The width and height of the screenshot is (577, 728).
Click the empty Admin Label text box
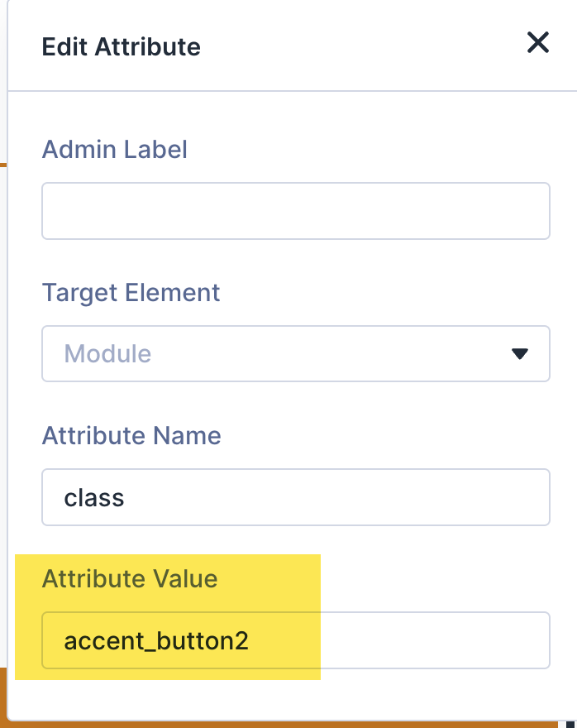295,211
